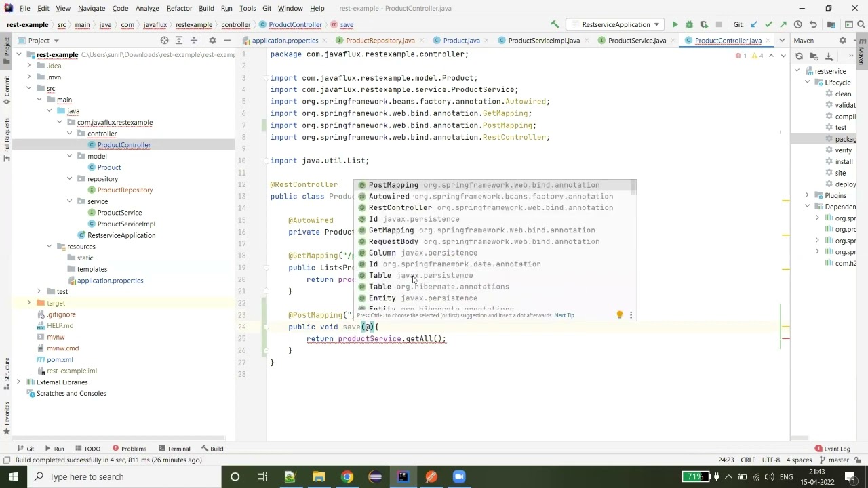Image resolution: width=868 pixels, height=488 pixels.
Task: Open the RestserviceApplication run configuration dropdown
Action: (x=616, y=25)
